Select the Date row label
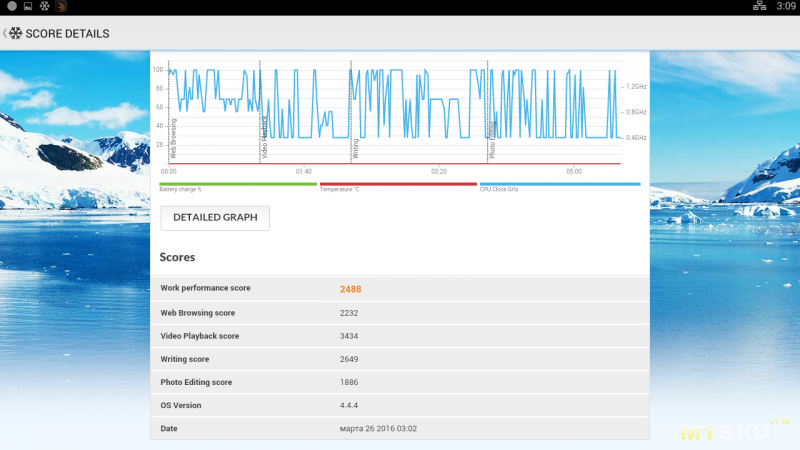 point(169,429)
